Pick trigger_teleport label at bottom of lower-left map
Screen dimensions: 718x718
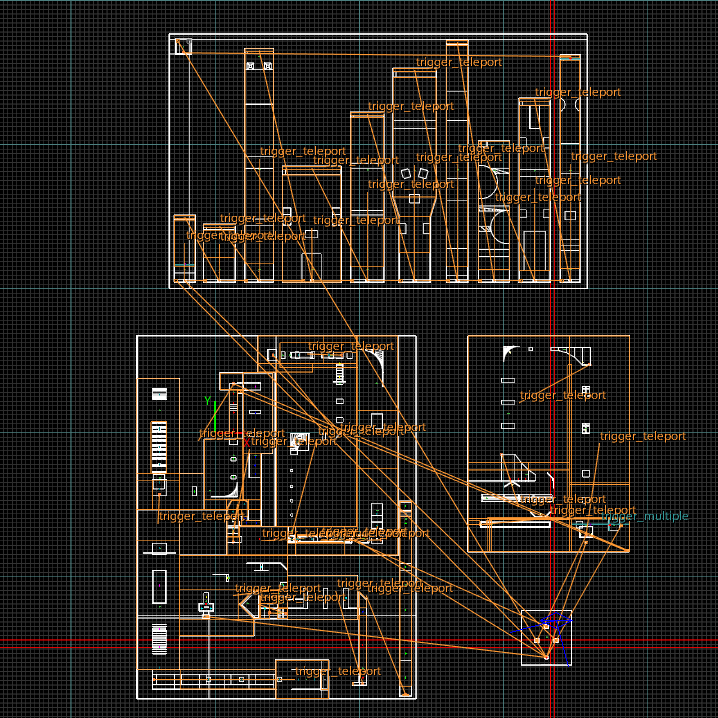pos(338,671)
